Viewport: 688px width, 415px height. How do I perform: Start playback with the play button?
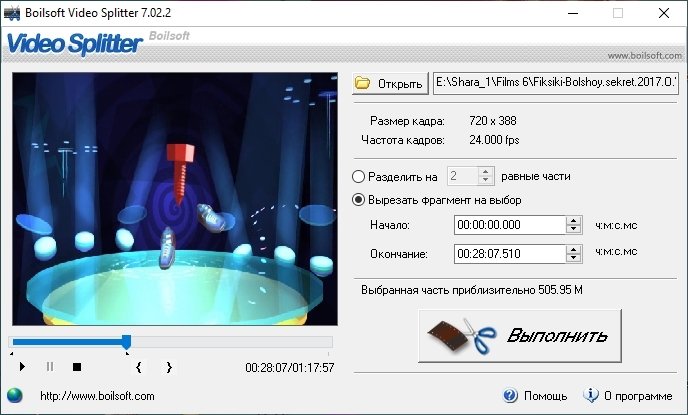click(22, 367)
